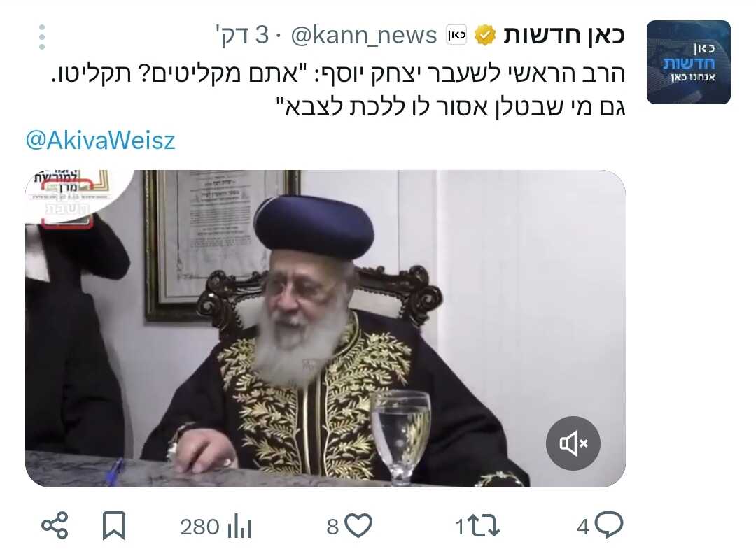View post analytics bar-chart icon
Viewport: 756px width, 556px height.
(239, 526)
